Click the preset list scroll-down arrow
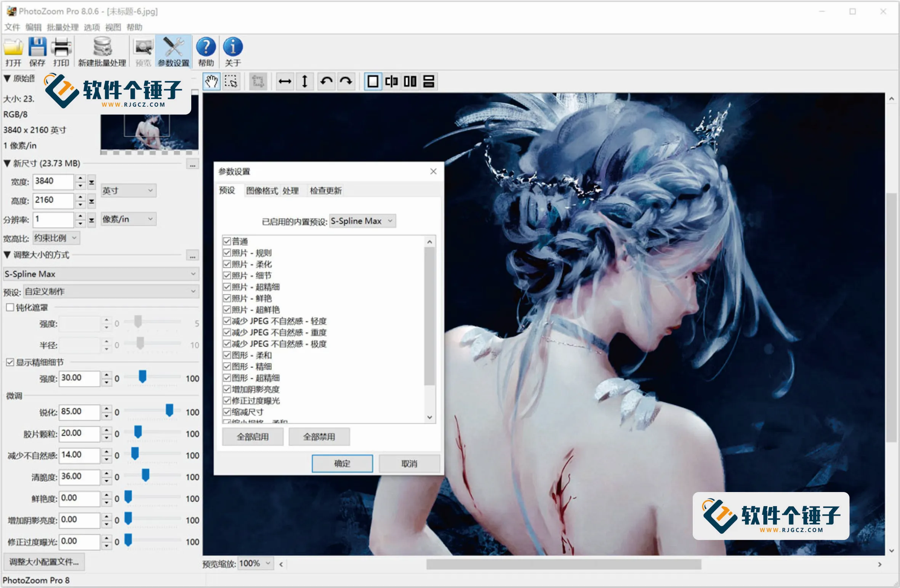 coord(429,417)
